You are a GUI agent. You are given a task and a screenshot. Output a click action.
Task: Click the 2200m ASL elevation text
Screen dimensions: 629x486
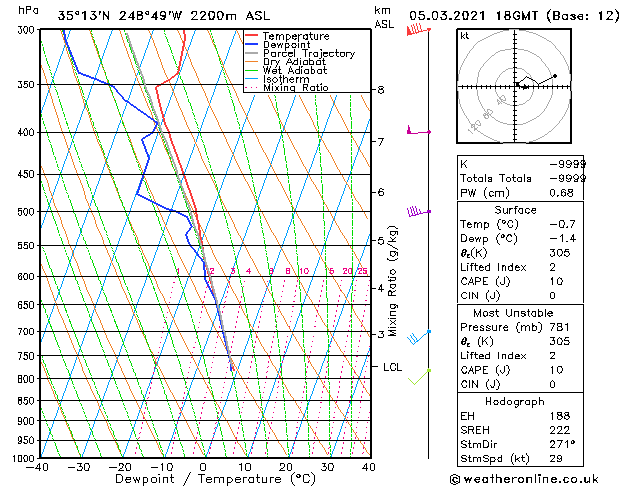click(x=230, y=16)
